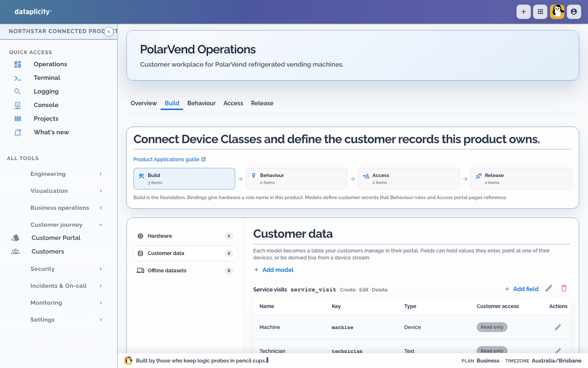Click the dataplicity logo
The height and width of the screenshot is (368, 588).
coord(33,12)
